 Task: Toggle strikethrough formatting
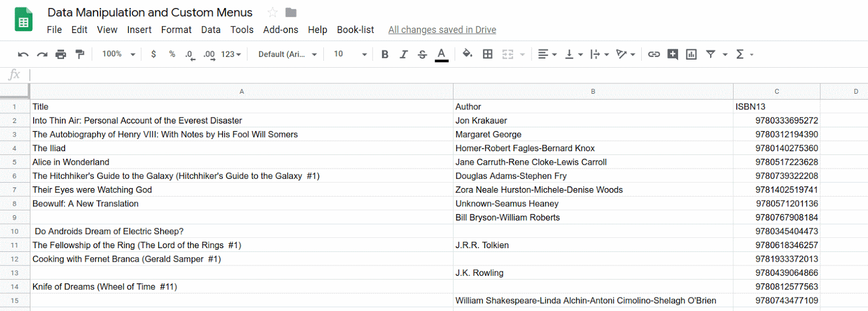point(422,54)
